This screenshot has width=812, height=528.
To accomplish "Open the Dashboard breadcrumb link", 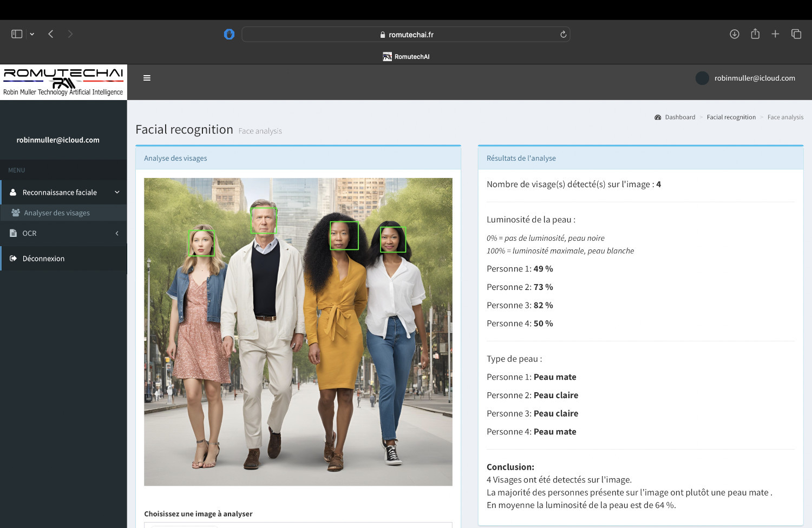I will pyautogui.click(x=679, y=117).
